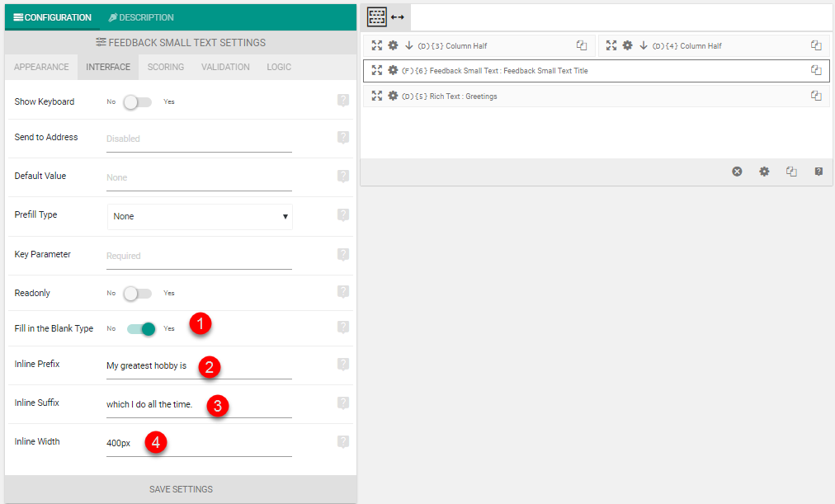Viewport: 835px width, 504px height.
Task: Turn off Fill in the Blank Type
Action: pyautogui.click(x=141, y=329)
